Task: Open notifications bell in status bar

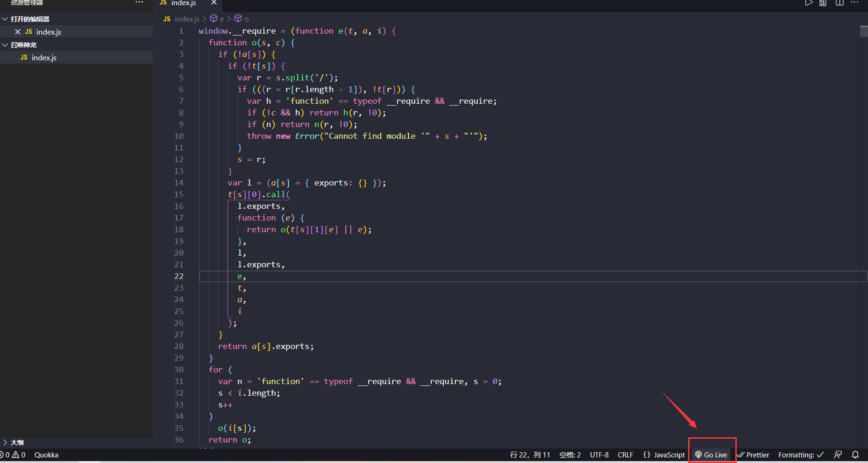Action: point(855,455)
